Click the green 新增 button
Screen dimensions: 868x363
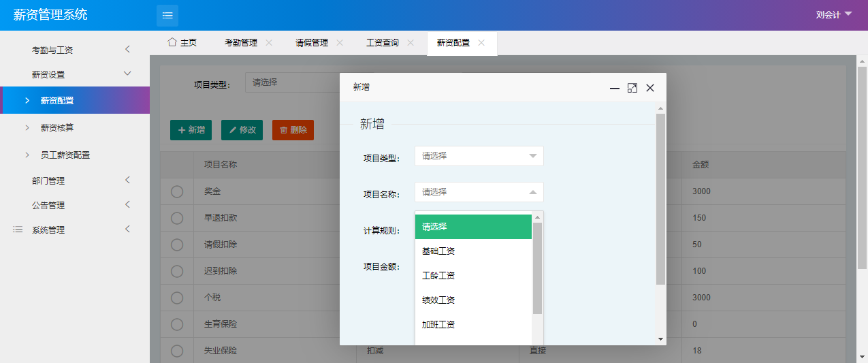(191, 130)
